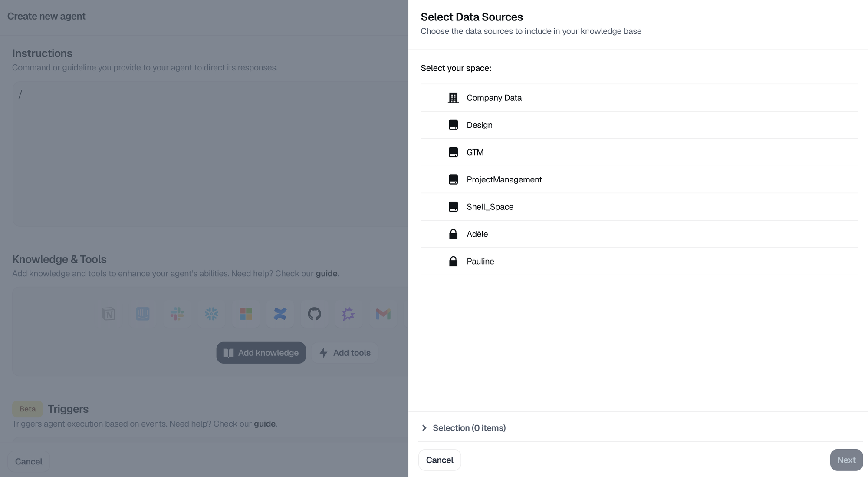Open the ProjectManagement space

coord(504,179)
